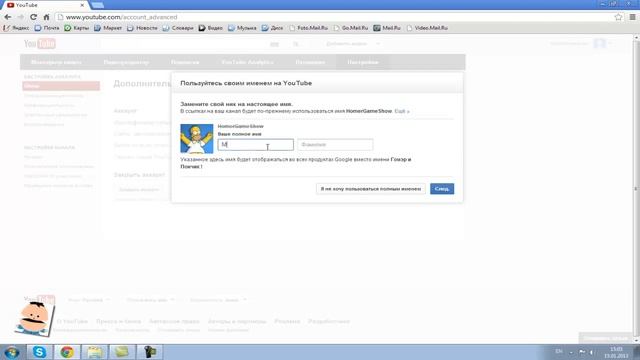Open the Видео bookmark
The height and width of the screenshot is (360, 640).
tap(211, 28)
